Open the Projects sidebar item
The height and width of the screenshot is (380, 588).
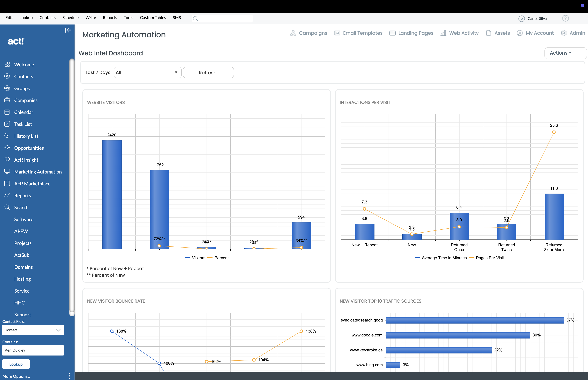pos(23,243)
